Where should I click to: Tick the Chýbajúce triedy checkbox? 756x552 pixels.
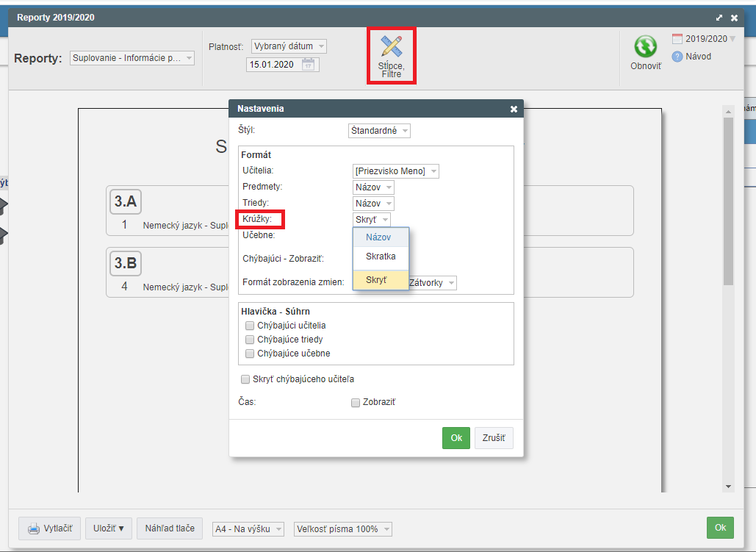pyautogui.click(x=251, y=340)
